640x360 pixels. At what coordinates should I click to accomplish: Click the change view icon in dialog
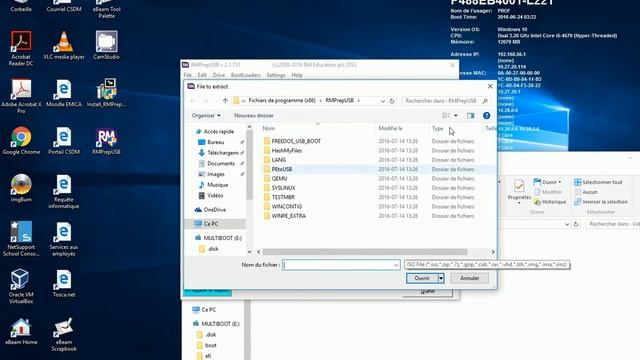(x=446, y=116)
